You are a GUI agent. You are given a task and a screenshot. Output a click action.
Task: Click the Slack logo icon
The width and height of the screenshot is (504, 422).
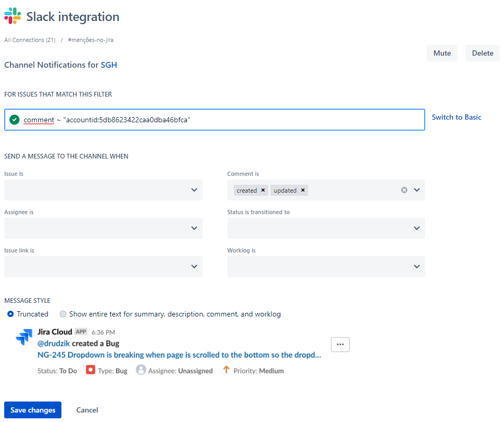pos(13,16)
